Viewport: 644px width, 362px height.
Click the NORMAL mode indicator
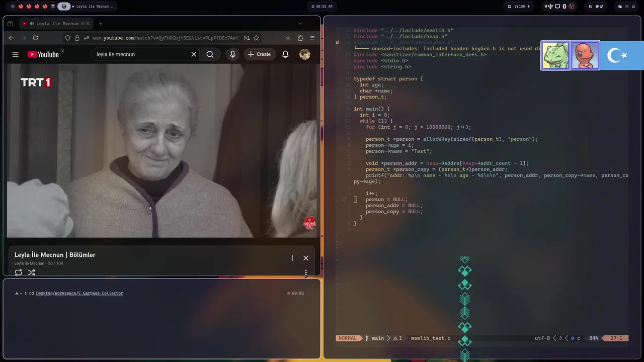(x=347, y=338)
